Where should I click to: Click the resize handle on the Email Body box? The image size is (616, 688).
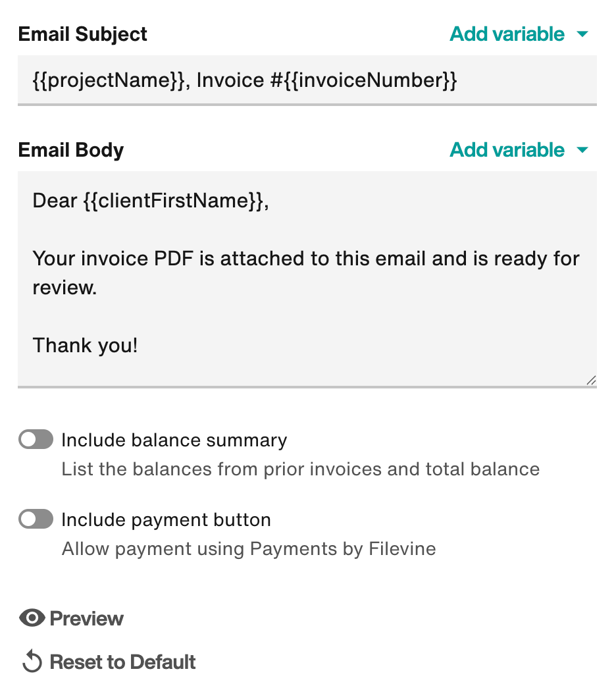(592, 380)
